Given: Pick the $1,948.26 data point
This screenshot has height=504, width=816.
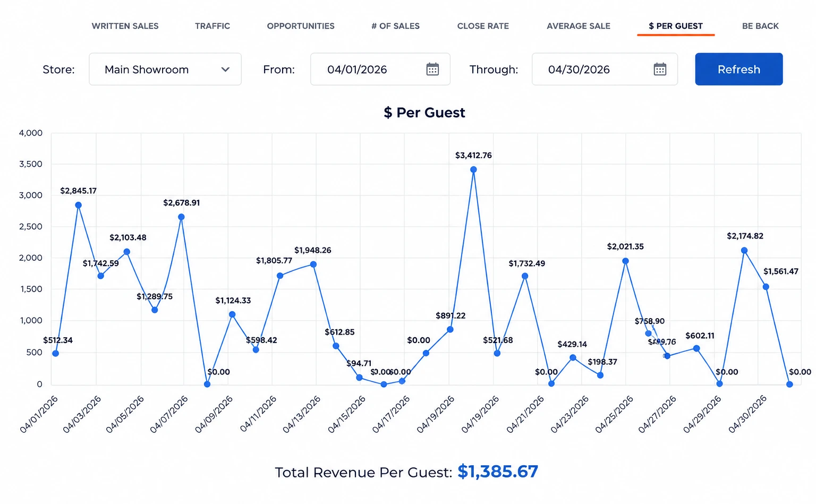Looking at the screenshot, I should [x=313, y=264].
